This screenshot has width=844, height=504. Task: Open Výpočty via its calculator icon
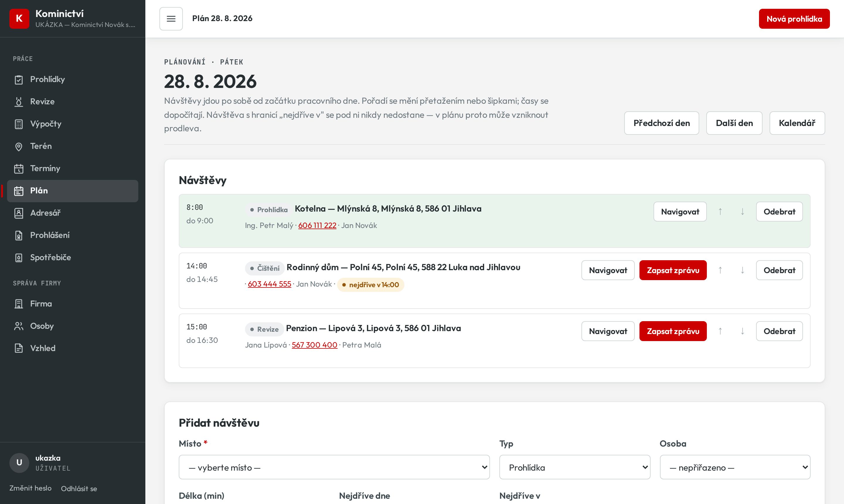point(19,124)
